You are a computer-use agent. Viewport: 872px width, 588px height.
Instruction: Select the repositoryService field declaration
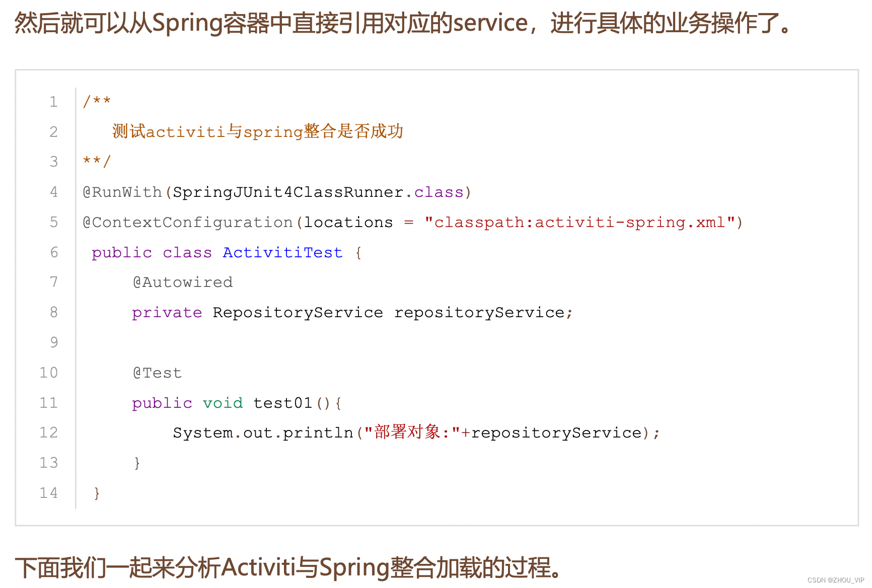pyautogui.click(x=351, y=312)
